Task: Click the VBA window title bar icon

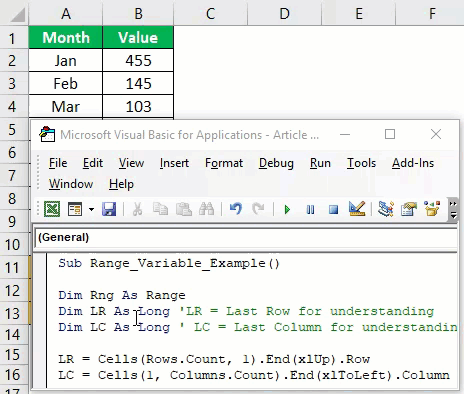Action: click(47, 134)
